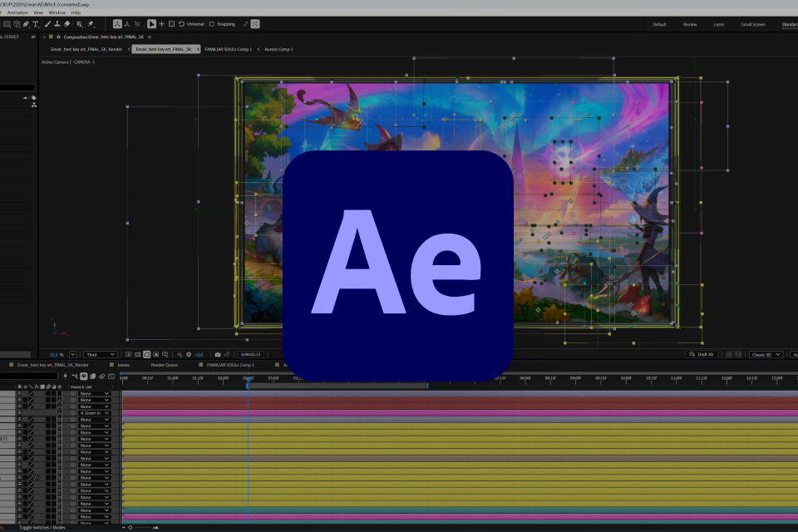Open the Envar_herc key art_FINAL_SK_Render timeline tab

click(x=53, y=365)
